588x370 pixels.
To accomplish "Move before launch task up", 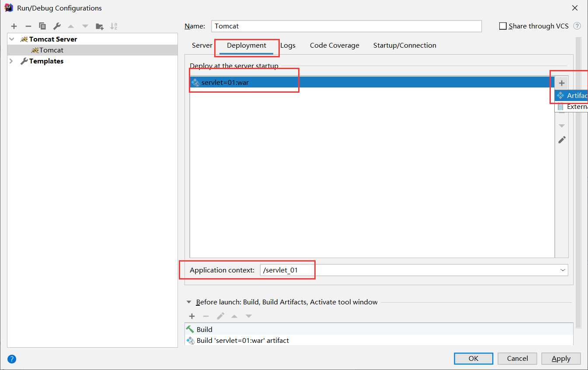I will point(234,316).
